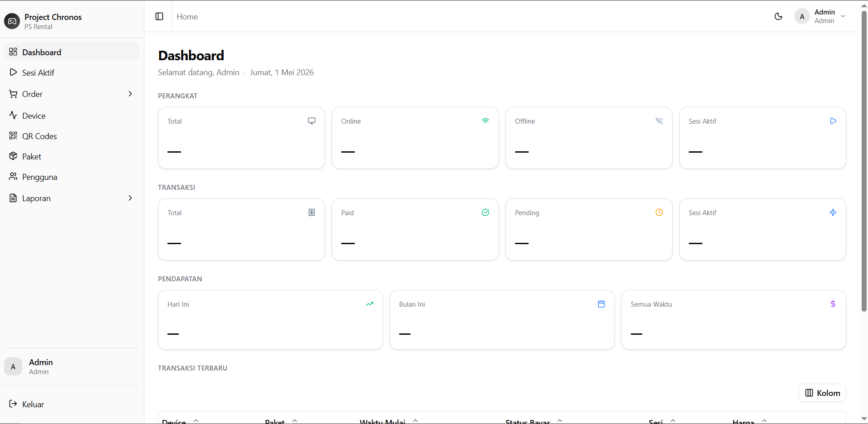The image size is (868, 424).
Task: Click the Pending card label
Action: [x=527, y=213]
